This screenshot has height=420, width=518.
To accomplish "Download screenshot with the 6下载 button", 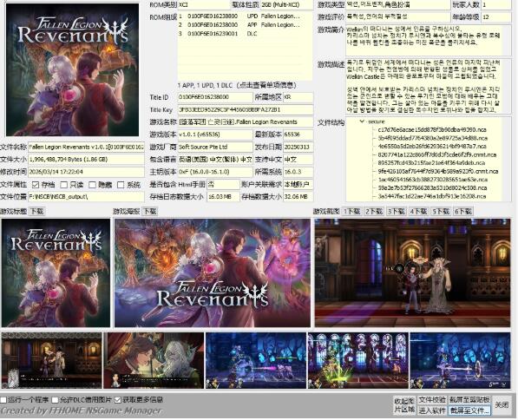I will pos(463,211).
